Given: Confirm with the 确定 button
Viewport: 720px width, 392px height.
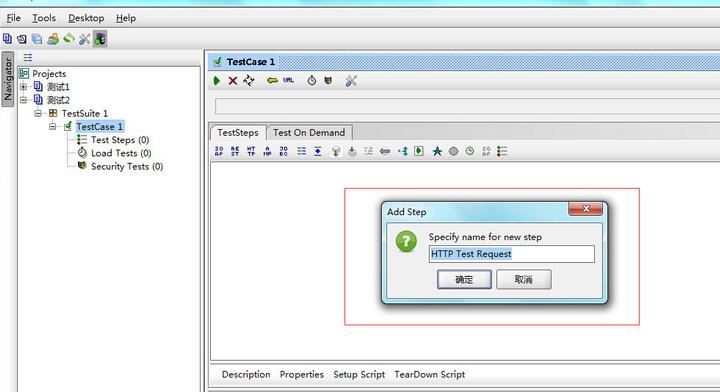Looking at the screenshot, I should pos(464,279).
